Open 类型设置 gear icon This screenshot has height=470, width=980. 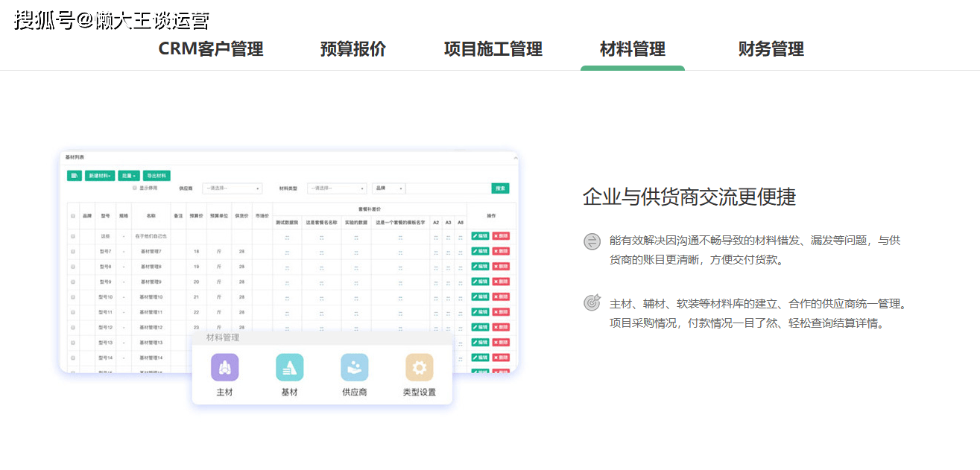[419, 367]
